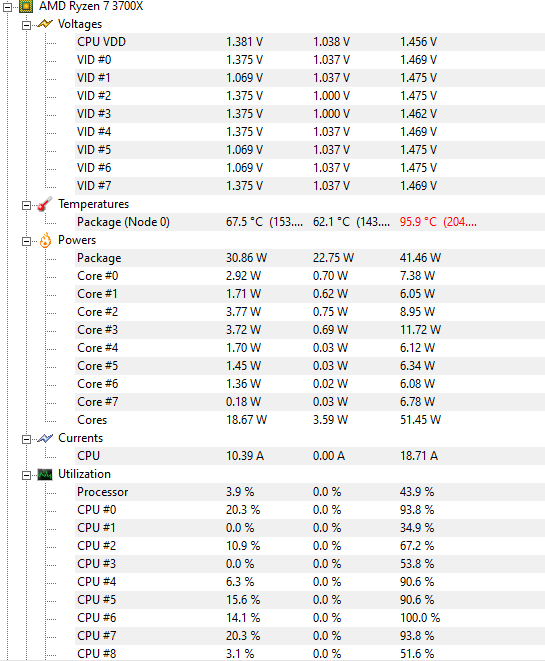Select the CPU #7 utilization row
This screenshot has height=661, width=545.
[x=309, y=636]
